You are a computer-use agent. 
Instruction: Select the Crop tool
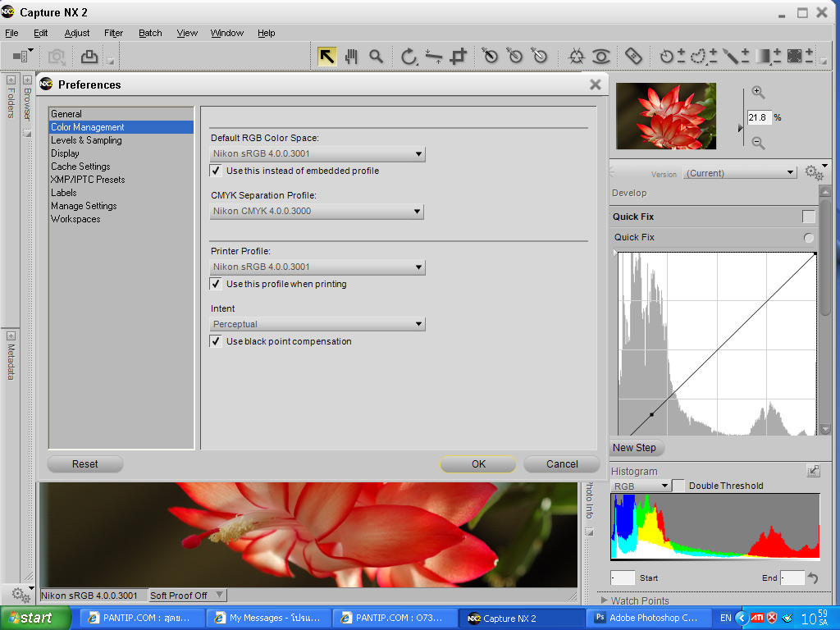(x=459, y=57)
